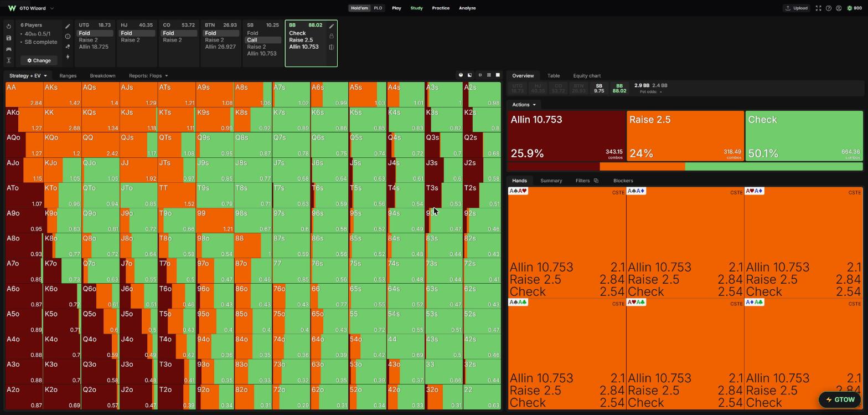Select the green Check action card
This screenshot has height=415, width=868.
click(x=804, y=136)
